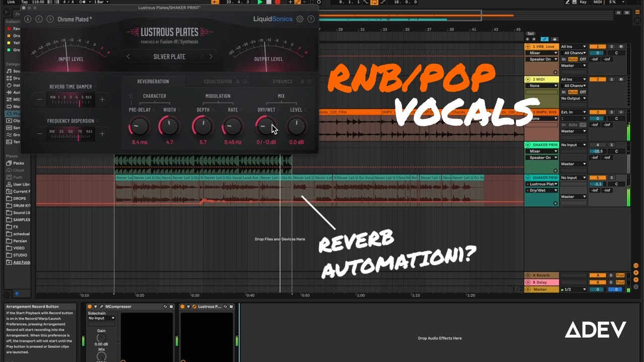Click Lustrous Plates device wrench icon
Screen dimensions: 644x362
[194, 307]
